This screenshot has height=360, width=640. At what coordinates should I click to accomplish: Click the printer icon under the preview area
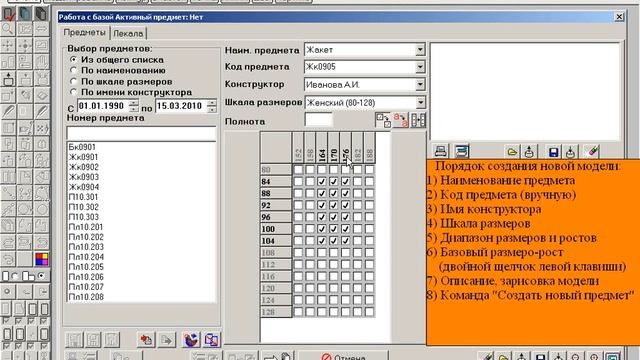(x=440, y=151)
